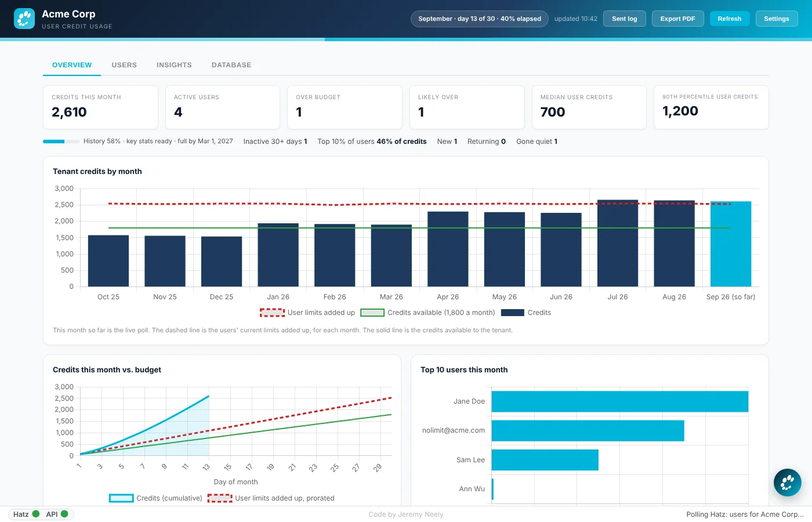Screen dimensions: 812x522
Task: Click Sam Lee's usage bar
Action: click(x=545, y=460)
